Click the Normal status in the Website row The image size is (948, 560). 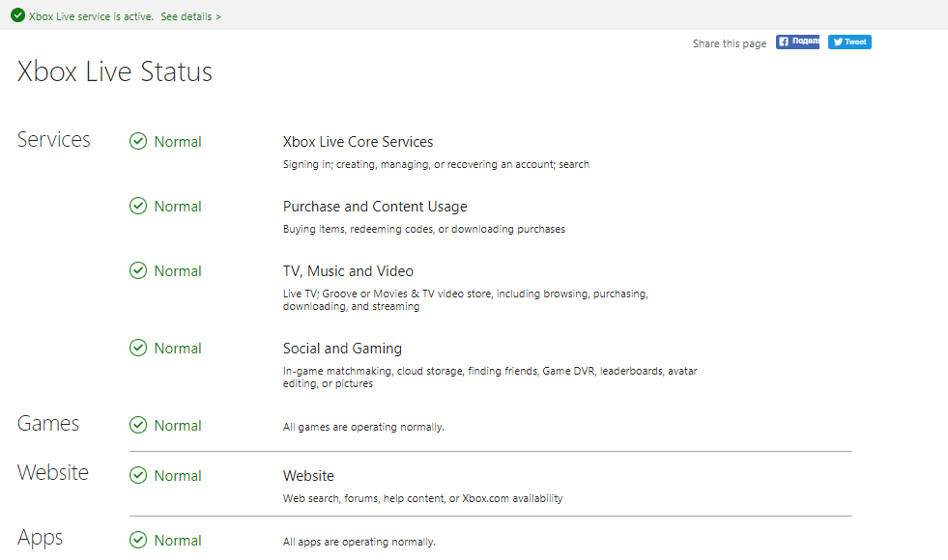point(178,476)
